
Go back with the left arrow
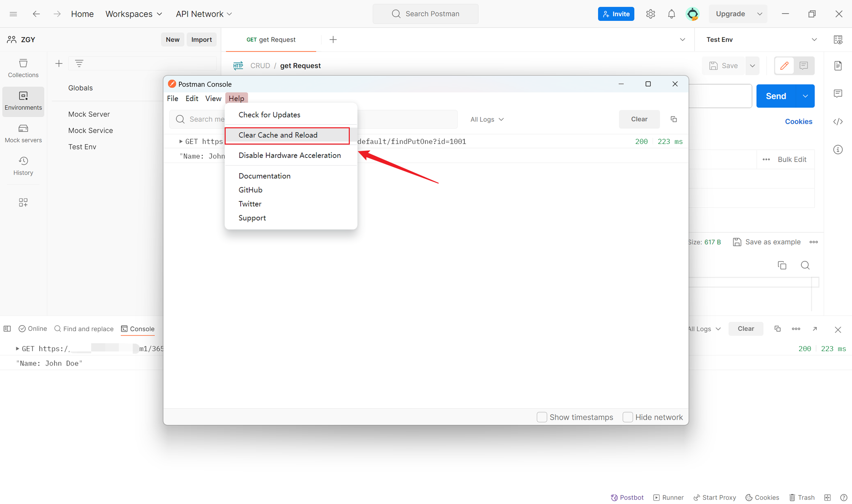(x=36, y=14)
